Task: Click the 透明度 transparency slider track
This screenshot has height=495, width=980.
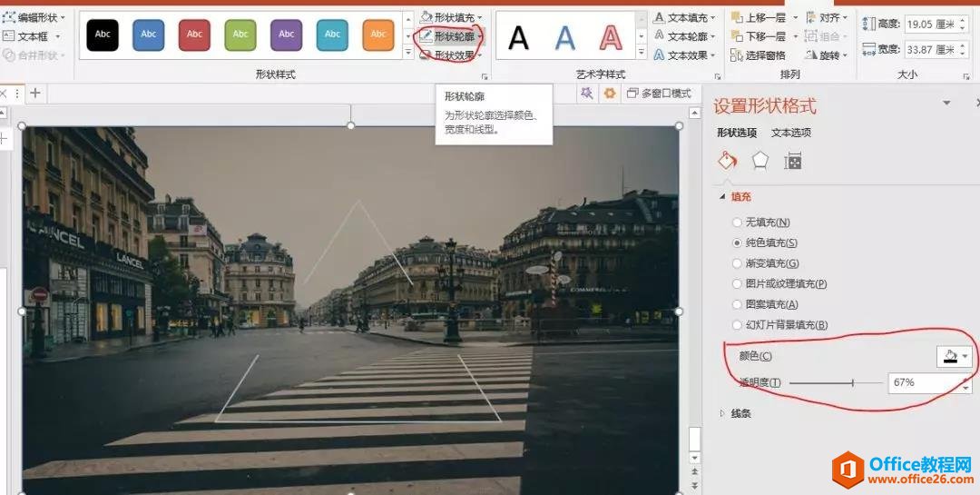Action: click(x=833, y=383)
